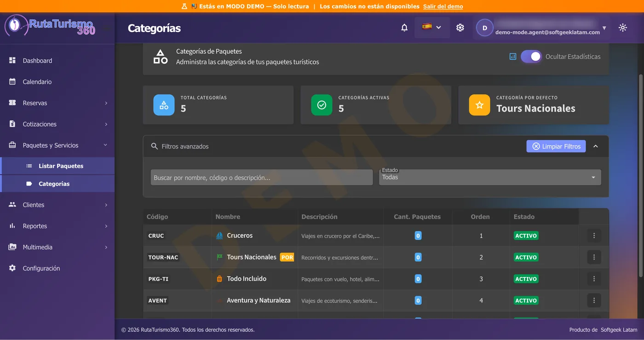The height and width of the screenshot is (340, 644).
Task: Click the Cotizaciones document icon
Action: [12, 124]
